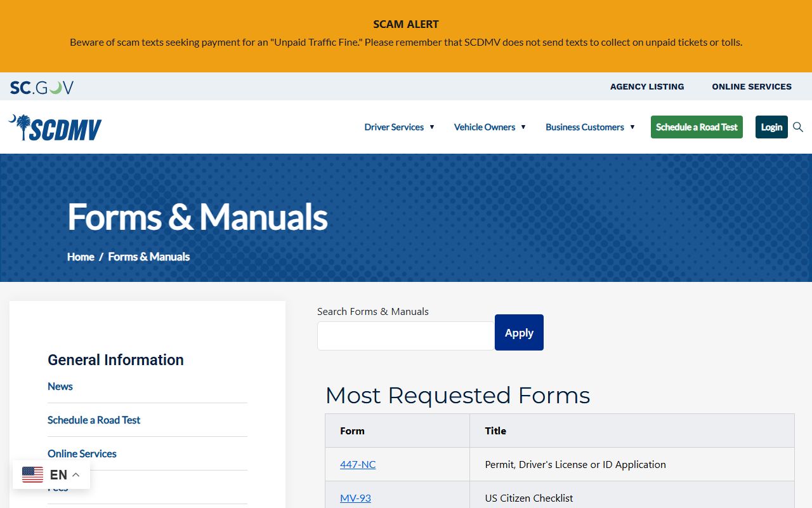
Task: Go to Agency Listing
Action: 647,86
